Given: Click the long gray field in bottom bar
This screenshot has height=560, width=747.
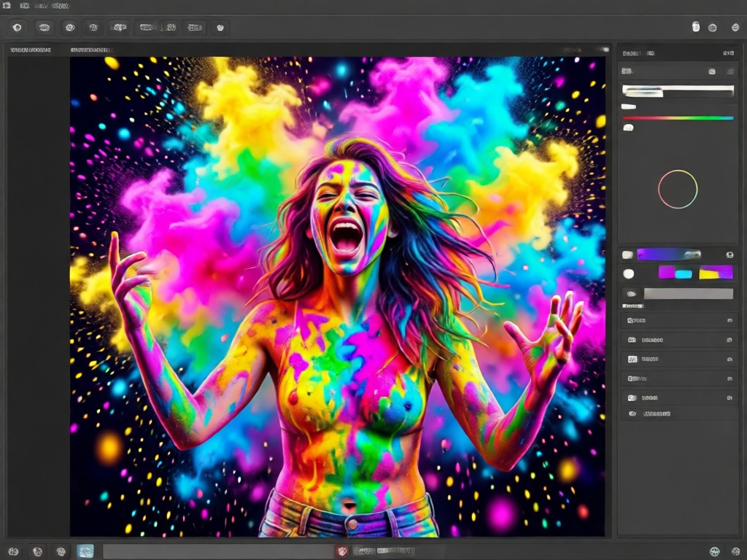Looking at the screenshot, I should (219, 551).
